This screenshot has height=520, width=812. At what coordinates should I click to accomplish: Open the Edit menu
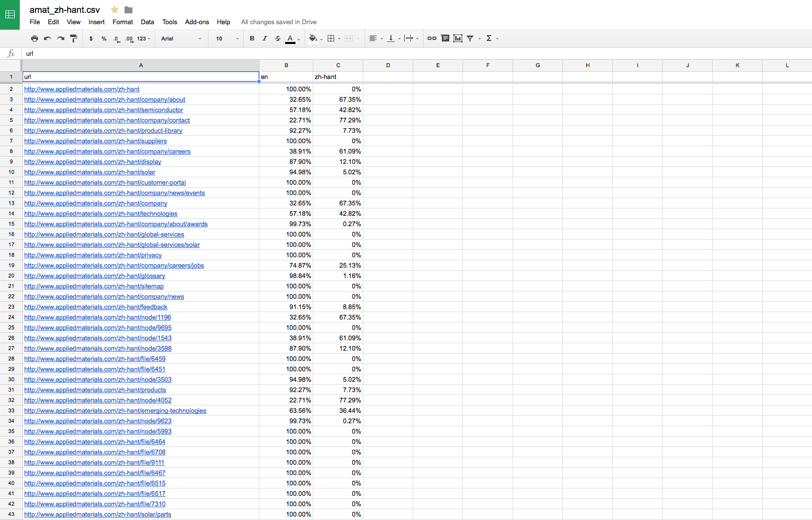coord(53,22)
